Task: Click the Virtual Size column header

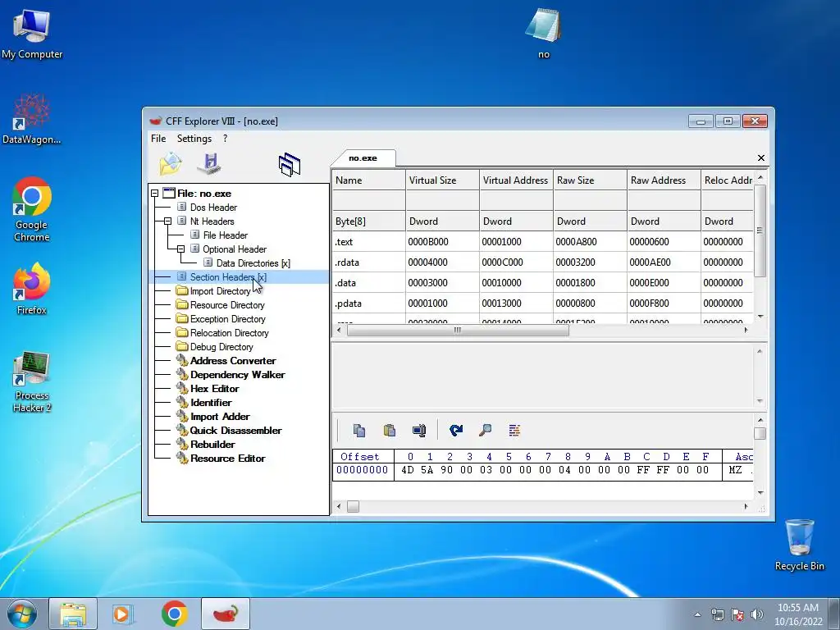Action: (442, 180)
